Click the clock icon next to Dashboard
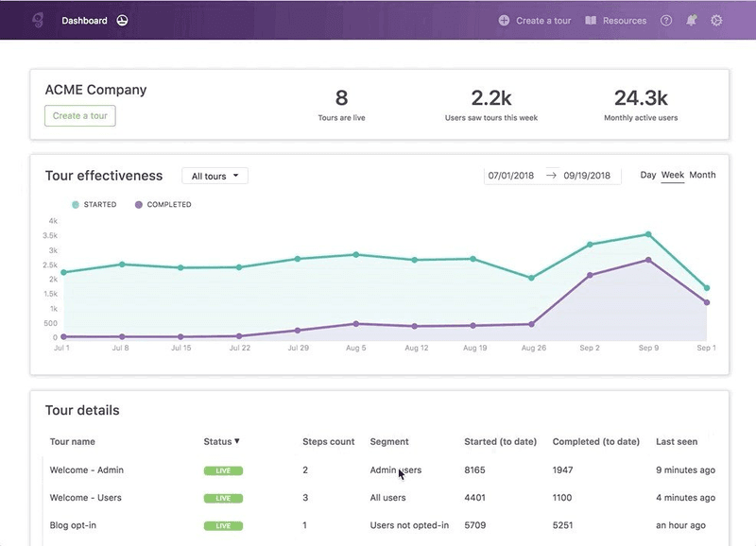The height and width of the screenshot is (546, 756). click(x=121, y=19)
